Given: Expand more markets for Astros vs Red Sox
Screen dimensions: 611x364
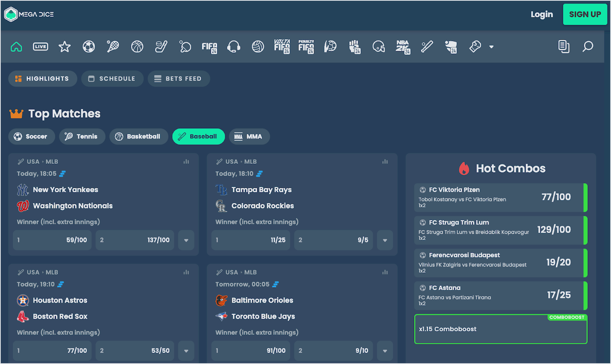Looking at the screenshot, I should tap(186, 351).
